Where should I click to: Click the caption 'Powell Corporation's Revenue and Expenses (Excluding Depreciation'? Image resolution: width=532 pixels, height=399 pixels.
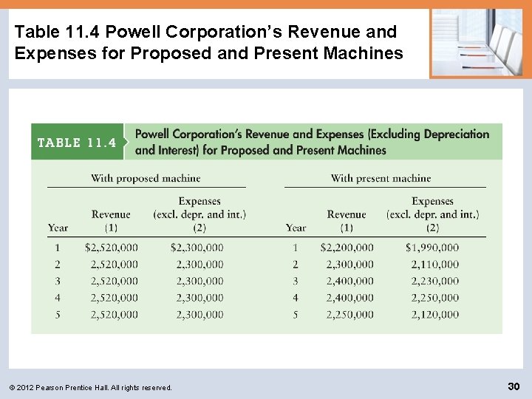(x=312, y=134)
